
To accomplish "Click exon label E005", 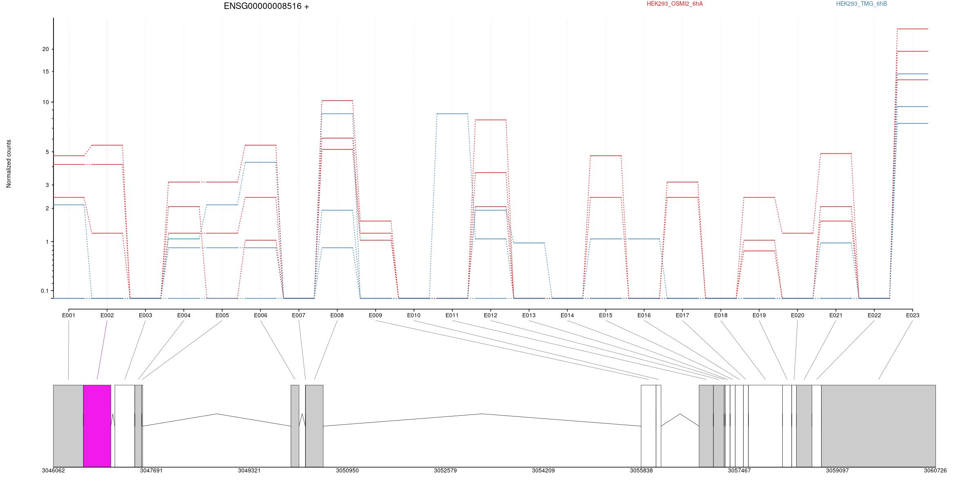I will pos(222,315).
